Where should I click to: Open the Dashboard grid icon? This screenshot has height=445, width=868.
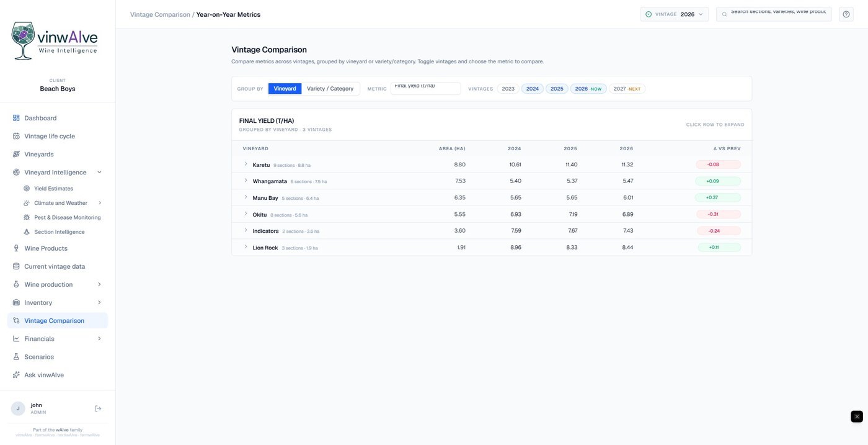(x=16, y=118)
